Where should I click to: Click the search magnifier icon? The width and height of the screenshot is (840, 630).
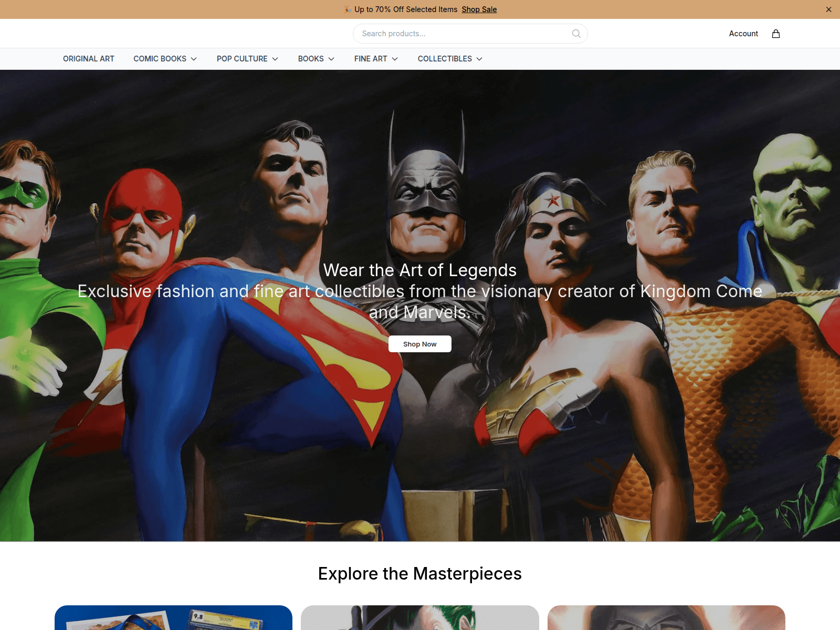pos(576,34)
